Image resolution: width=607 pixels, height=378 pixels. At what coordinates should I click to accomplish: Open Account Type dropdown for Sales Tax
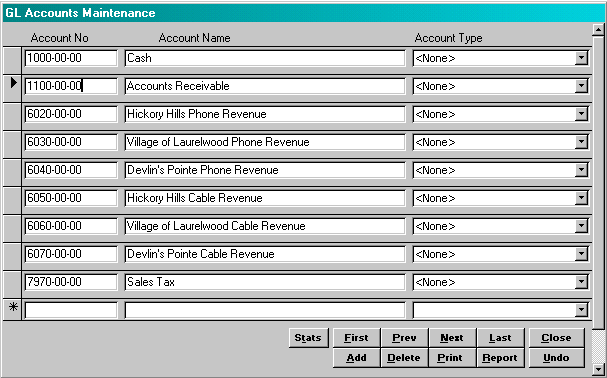click(581, 282)
